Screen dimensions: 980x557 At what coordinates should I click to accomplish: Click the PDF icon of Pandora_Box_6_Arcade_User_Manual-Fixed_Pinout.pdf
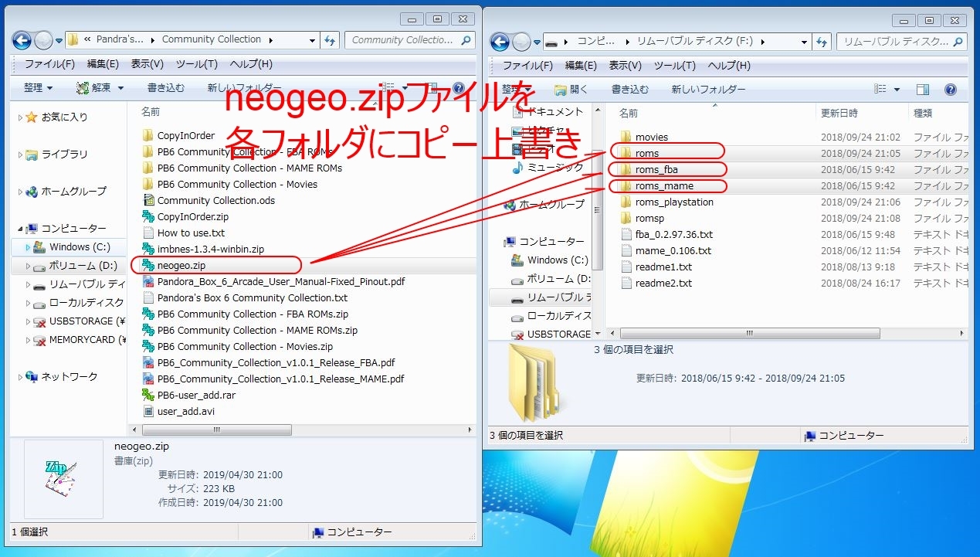tap(148, 281)
